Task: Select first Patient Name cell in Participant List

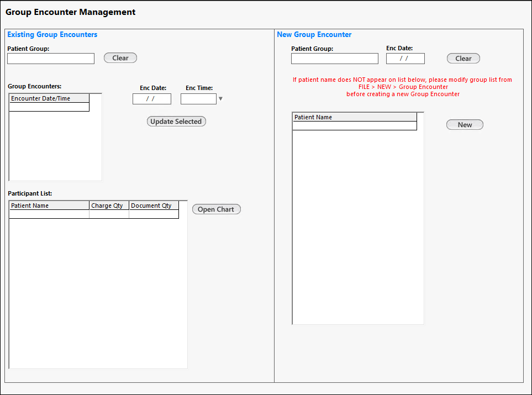Action: (x=49, y=214)
